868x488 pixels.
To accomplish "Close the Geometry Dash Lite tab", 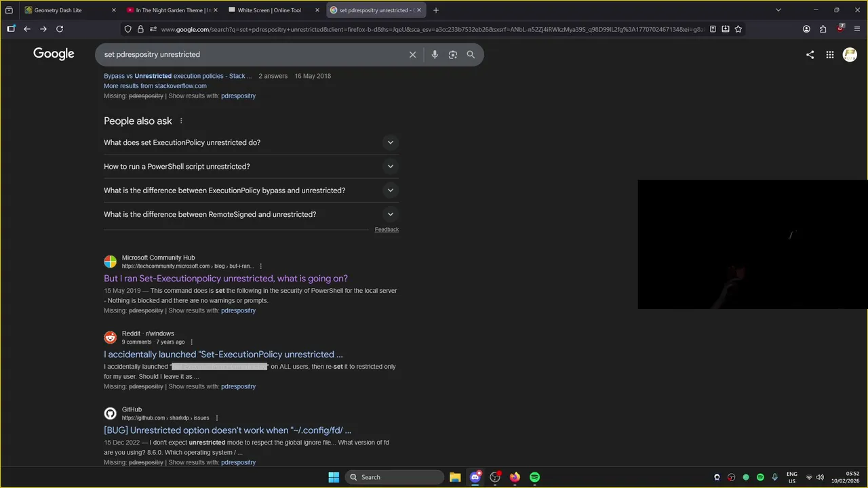I will pyautogui.click(x=113, y=10).
